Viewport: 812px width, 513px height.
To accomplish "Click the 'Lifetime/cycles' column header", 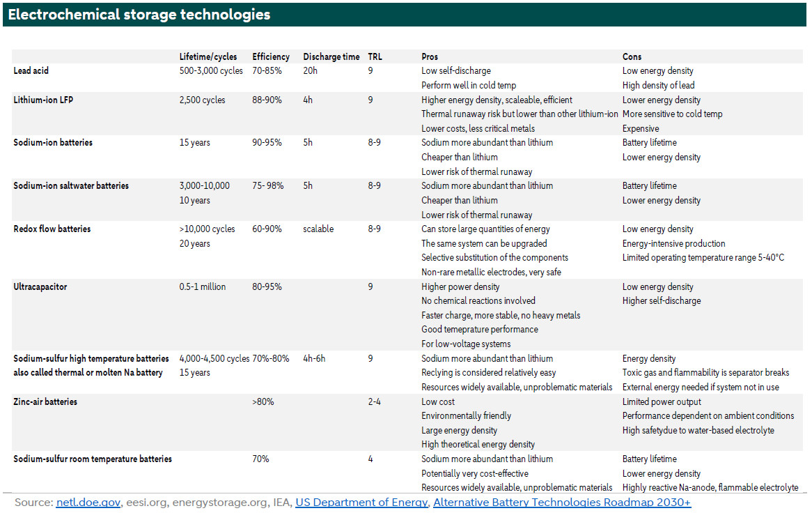I will (208, 56).
